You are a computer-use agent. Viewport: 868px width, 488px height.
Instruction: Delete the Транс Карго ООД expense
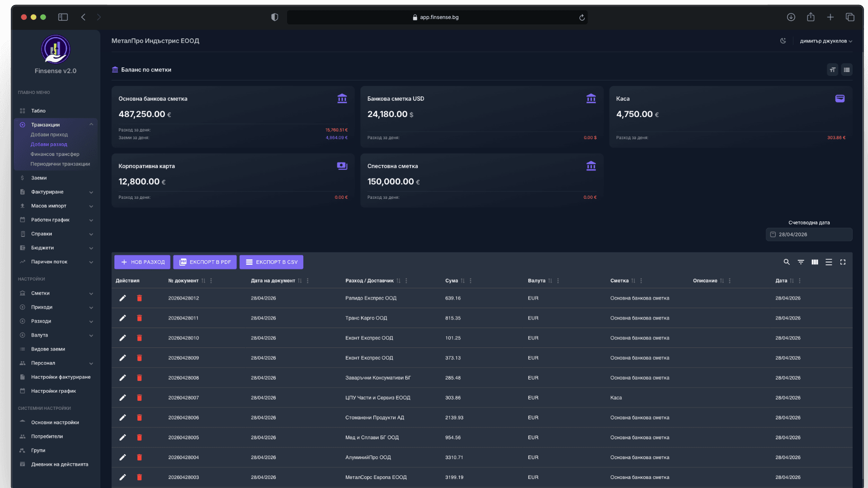(139, 318)
